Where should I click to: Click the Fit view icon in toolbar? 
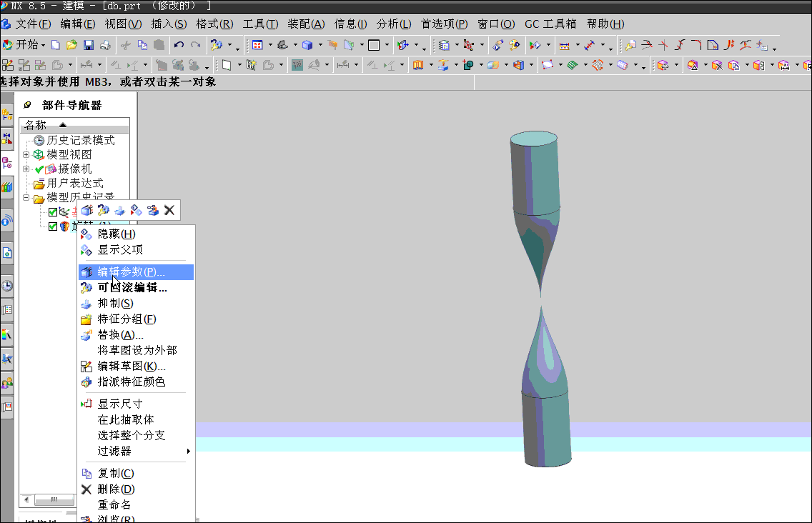257,46
